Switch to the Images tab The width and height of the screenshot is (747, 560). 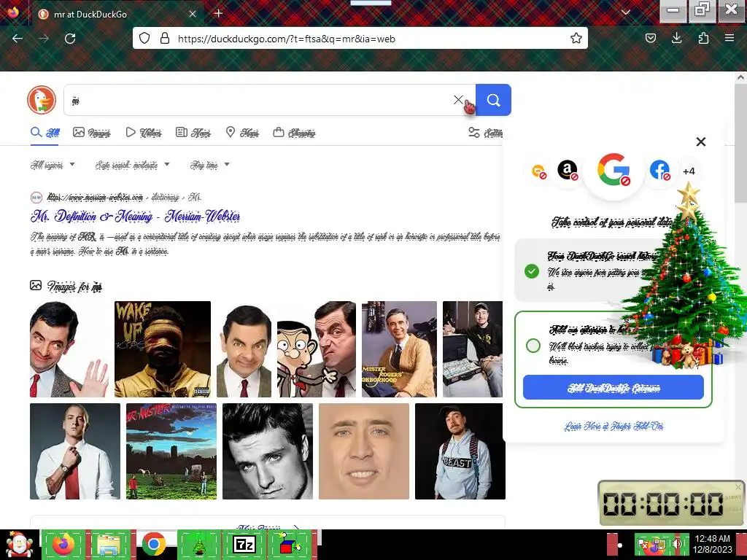point(91,133)
